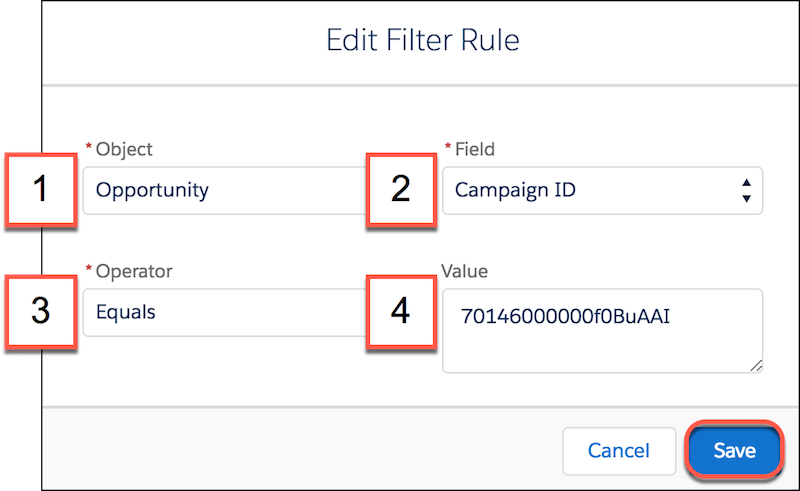Click the number 4 callout marker
This screenshot has width=800, height=491.
pyautogui.click(x=401, y=311)
